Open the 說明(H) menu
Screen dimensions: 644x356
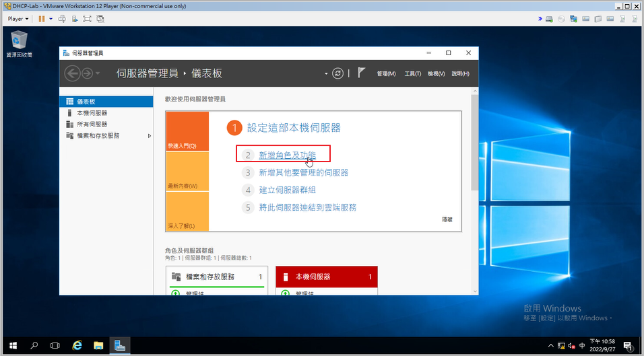pyautogui.click(x=460, y=74)
